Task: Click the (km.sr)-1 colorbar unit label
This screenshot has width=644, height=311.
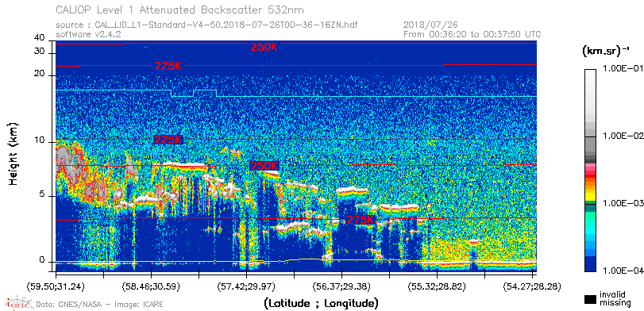Action: (606, 52)
